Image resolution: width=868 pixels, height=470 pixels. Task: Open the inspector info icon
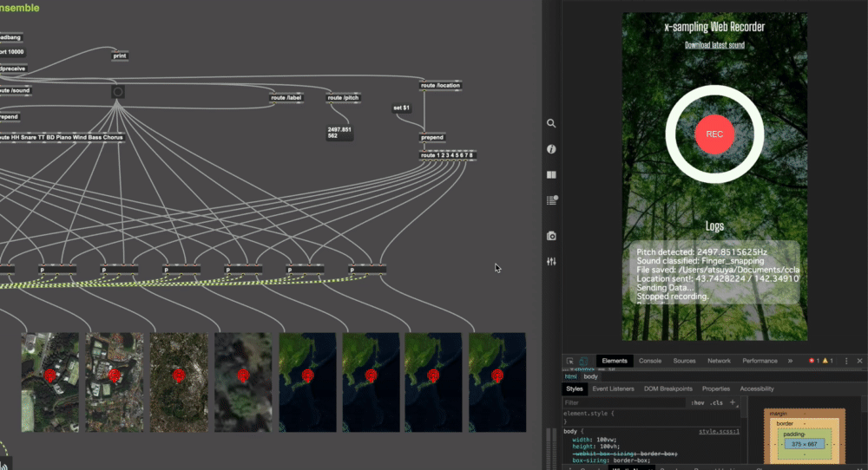click(551, 149)
